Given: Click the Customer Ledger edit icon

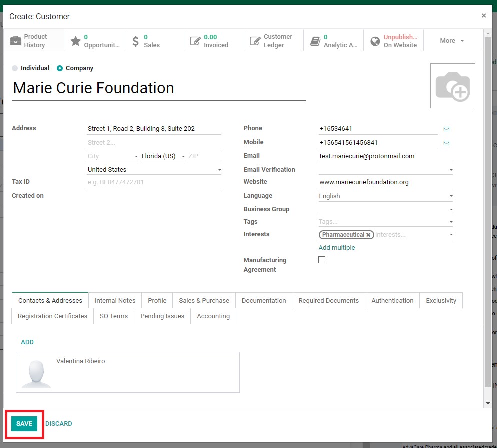Looking at the screenshot, I should pos(255,41).
